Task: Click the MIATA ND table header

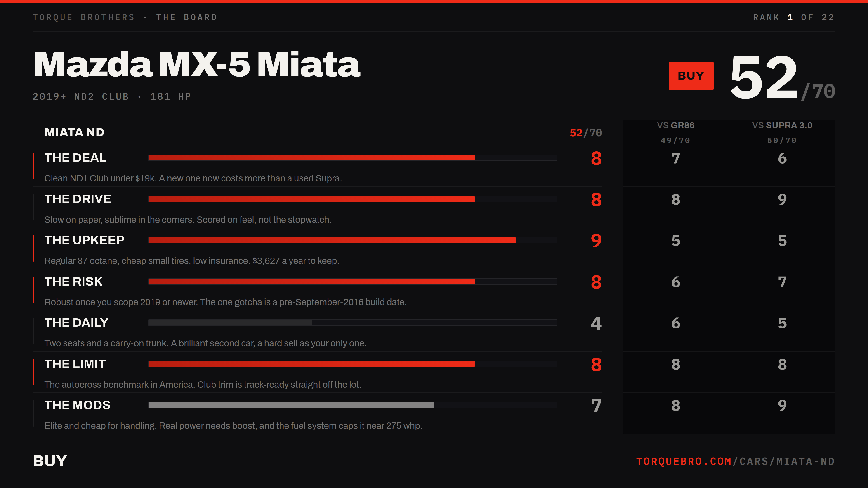Action: pyautogui.click(x=74, y=132)
